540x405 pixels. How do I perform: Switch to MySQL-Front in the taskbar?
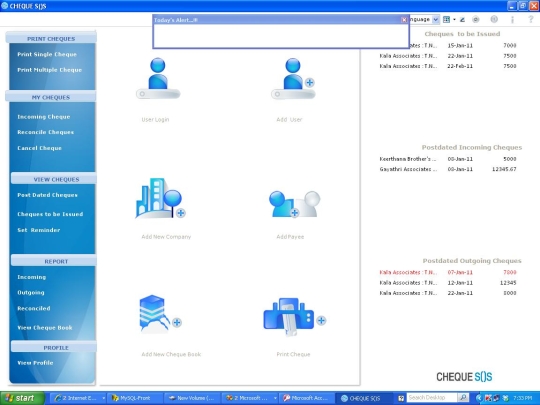[135, 398]
